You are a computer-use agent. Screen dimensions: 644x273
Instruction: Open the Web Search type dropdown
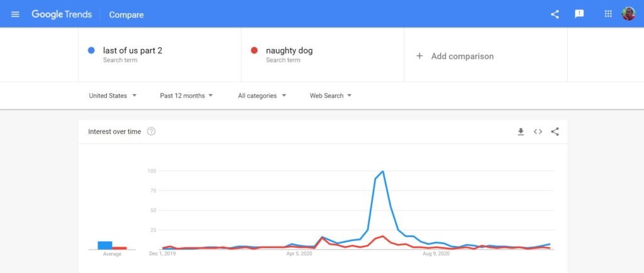pyautogui.click(x=330, y=96)
